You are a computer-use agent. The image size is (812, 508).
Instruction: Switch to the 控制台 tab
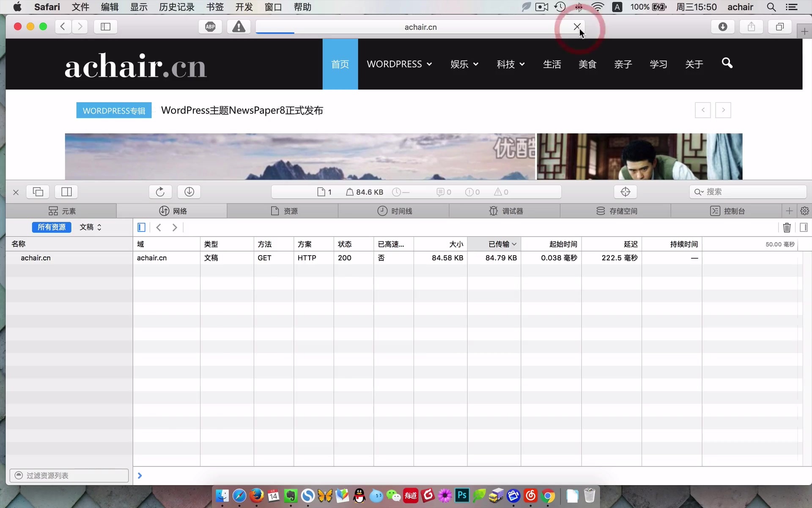tap(727, 211)
